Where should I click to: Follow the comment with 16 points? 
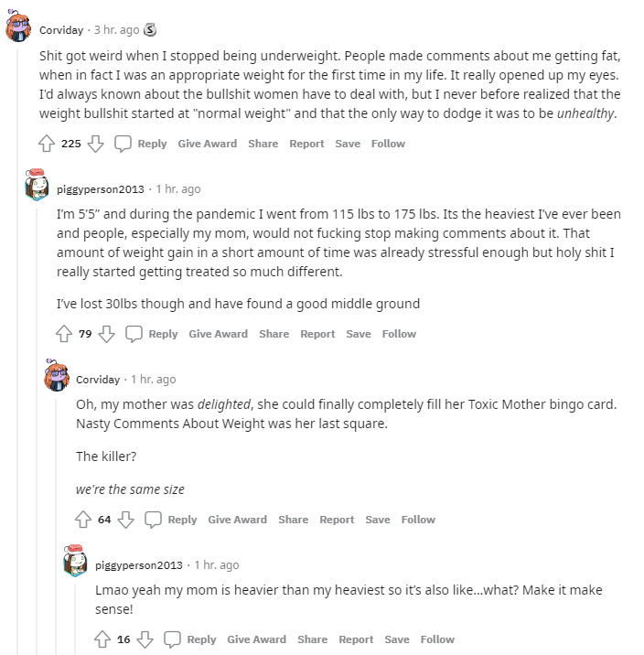click(437, 639)
